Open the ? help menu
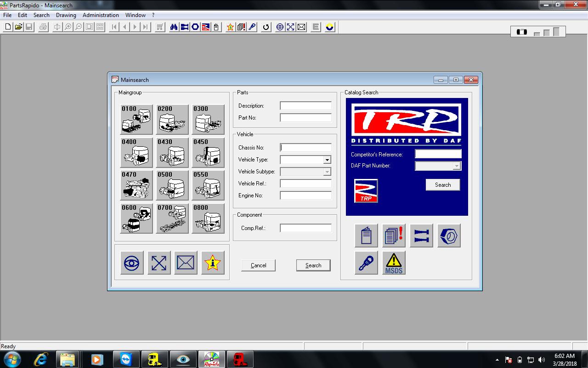The image size is (588, 368). click(153, 15)
